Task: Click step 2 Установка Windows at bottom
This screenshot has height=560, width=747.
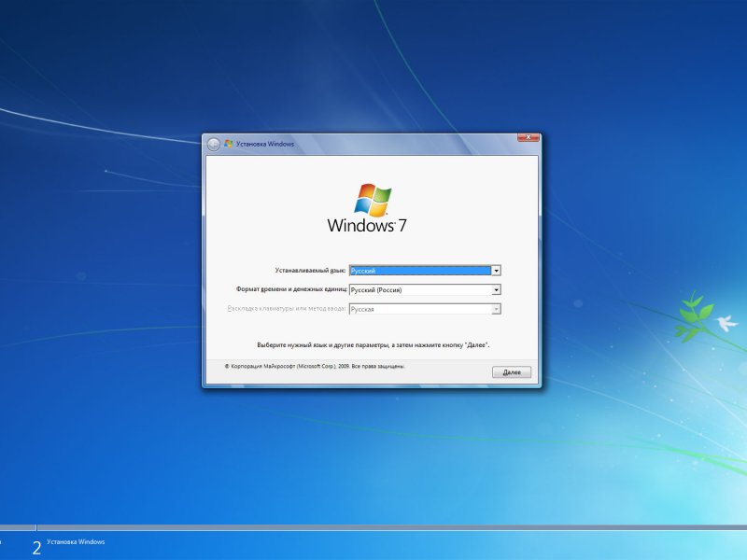Action: coord(69,546)
